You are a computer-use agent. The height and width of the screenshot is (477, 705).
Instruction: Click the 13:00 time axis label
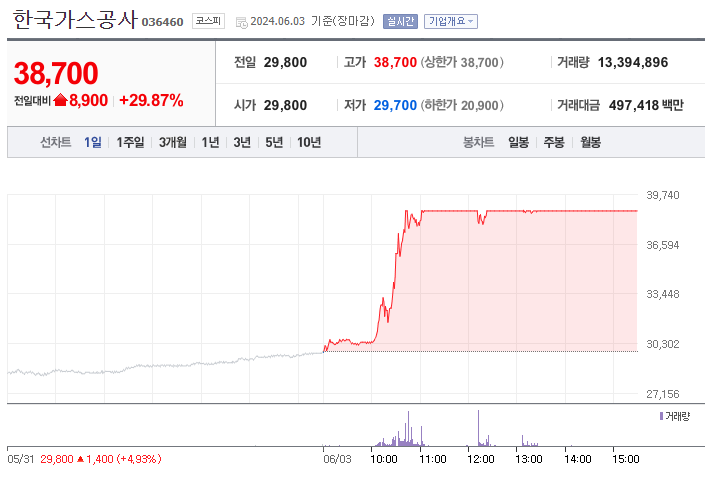tap(529, 459)
